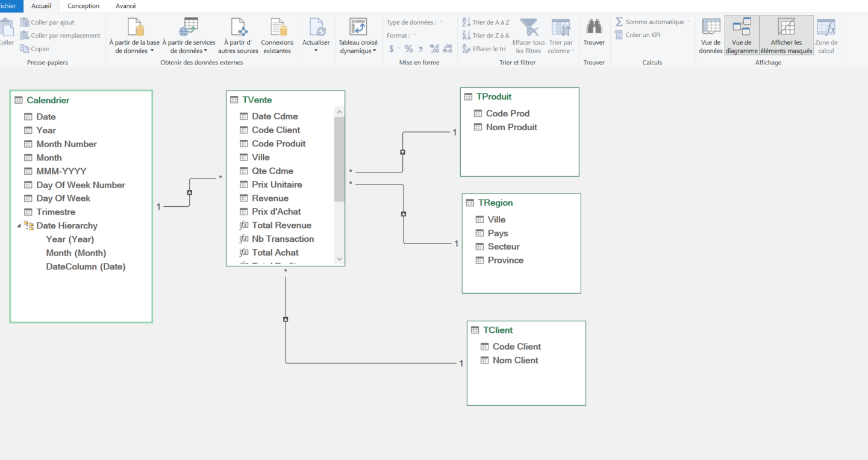
Task: Toggle 'Vue de diagramme' view
Action: (x=742, y=36)
